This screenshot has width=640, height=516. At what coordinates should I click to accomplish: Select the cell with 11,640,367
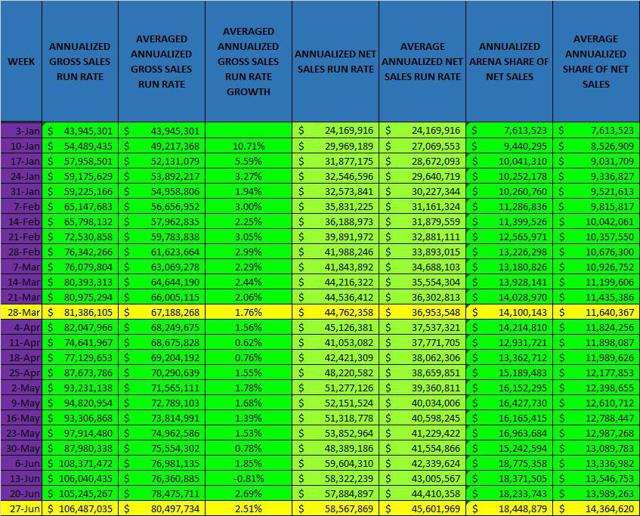pos(596,312)
